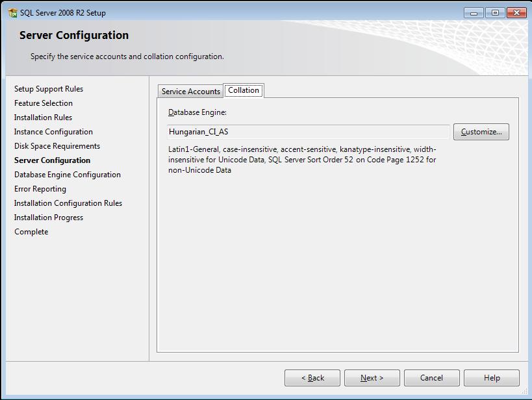Image resolution: width=532 pixels, height=400 pixels.
Task: Cancel the SQL Server setup
Action: point(431,378)
